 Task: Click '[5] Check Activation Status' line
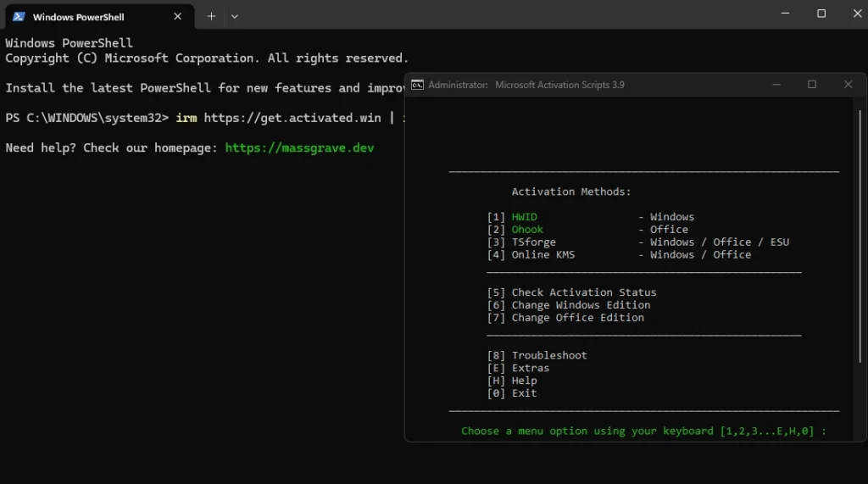[x=572, y=292]
